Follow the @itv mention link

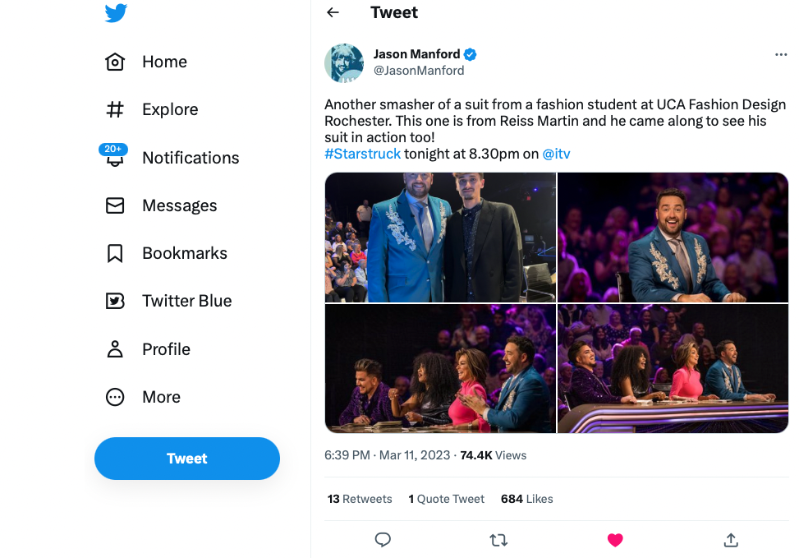coord(556,154)
